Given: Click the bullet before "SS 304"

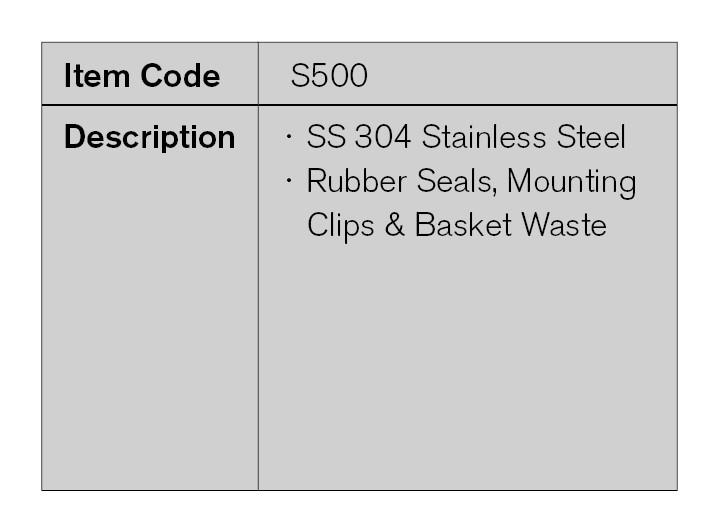Looking at the screenshot, I should 289,137.
